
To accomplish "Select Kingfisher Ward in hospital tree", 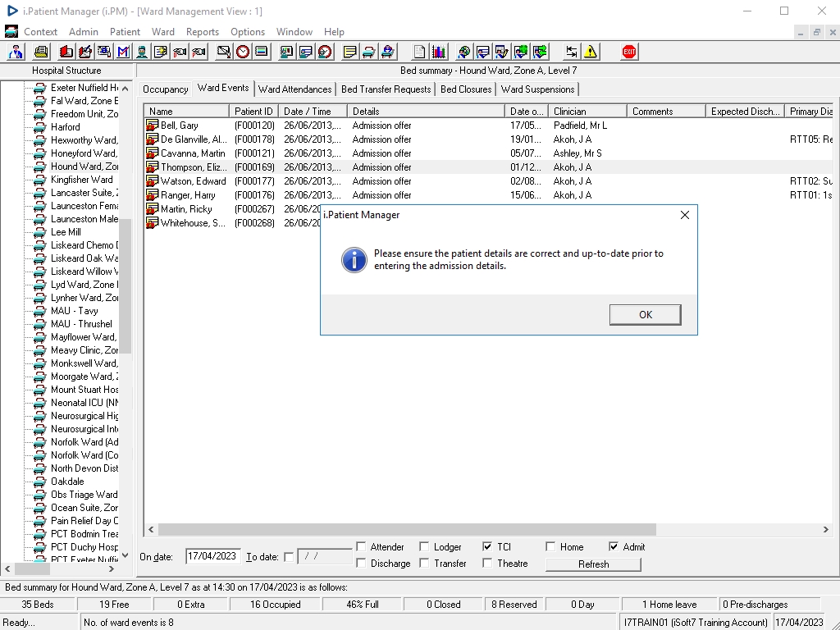I will tap(81, 180).
